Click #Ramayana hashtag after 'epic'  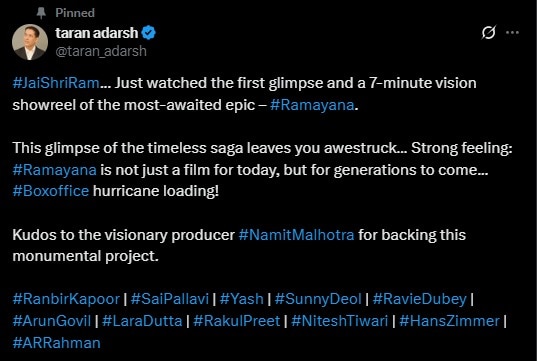click(x=312, y=105)
